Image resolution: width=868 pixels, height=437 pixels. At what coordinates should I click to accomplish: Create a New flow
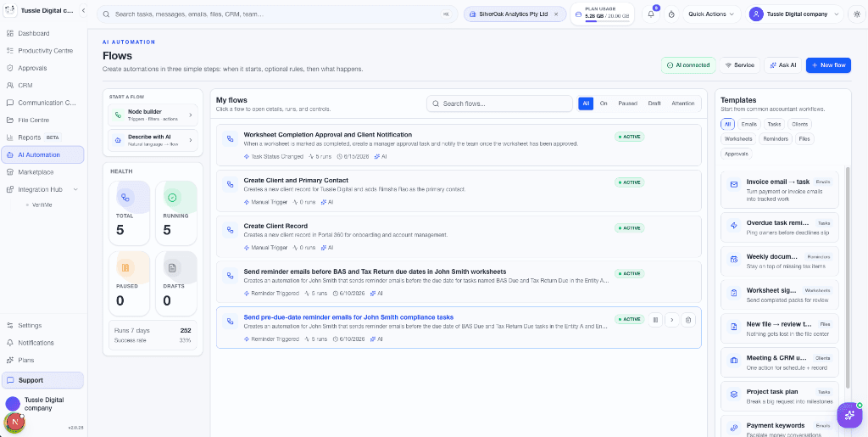(828, 64)
